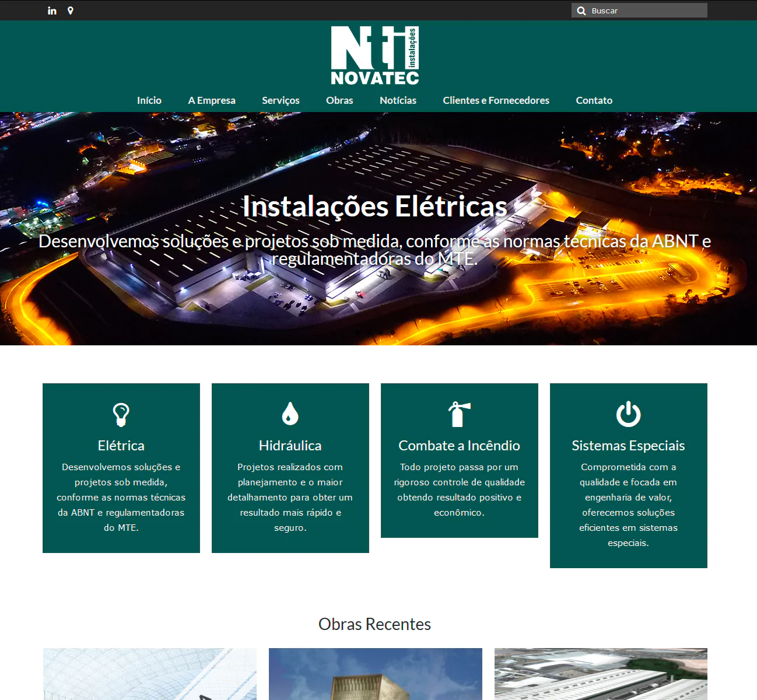Click the water drop Hidráulica icon
Viewport: 757px width, 700px height.
[x=290, y=414]
